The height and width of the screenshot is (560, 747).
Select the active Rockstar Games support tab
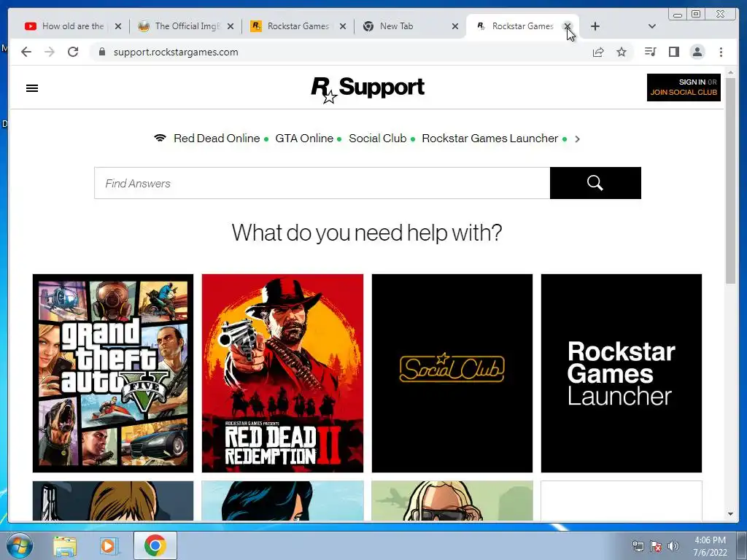(x=522, y=26)
